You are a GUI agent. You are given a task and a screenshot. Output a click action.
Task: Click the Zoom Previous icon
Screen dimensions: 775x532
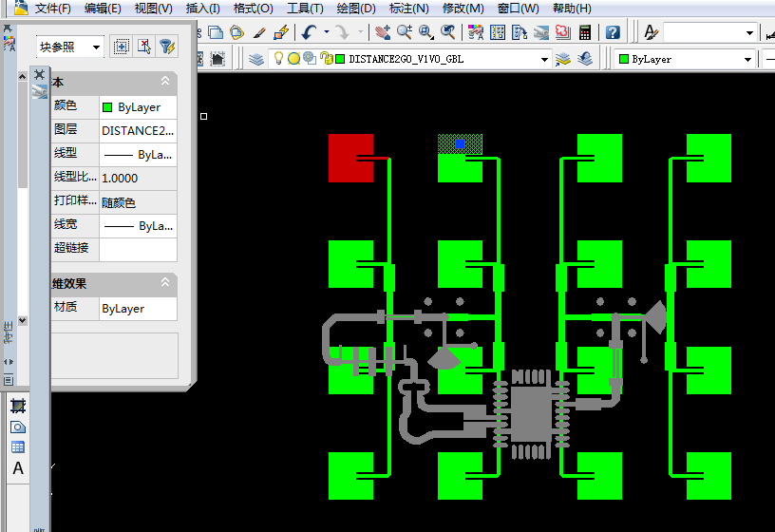447,32
